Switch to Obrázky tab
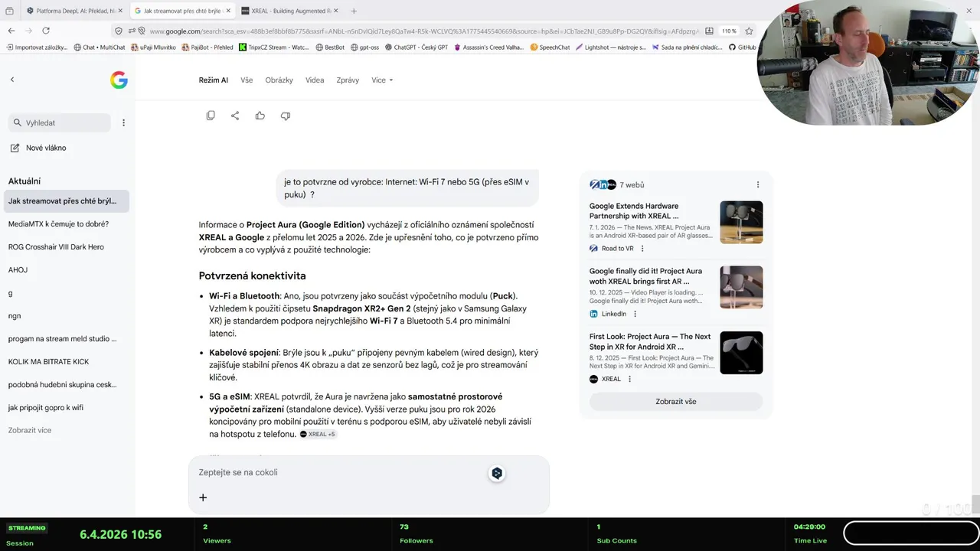The width and height of the screenshot is (980, 551). [x=279, y=80]
